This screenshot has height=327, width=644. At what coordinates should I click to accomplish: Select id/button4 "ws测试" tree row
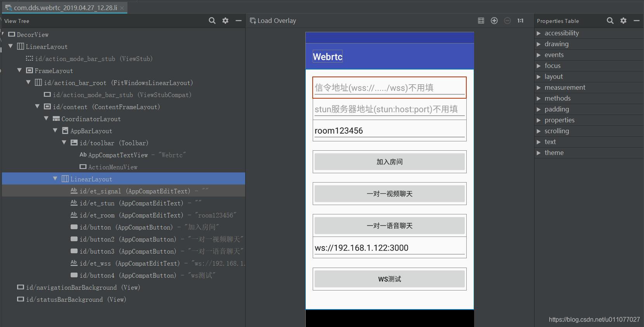[123, 275]
